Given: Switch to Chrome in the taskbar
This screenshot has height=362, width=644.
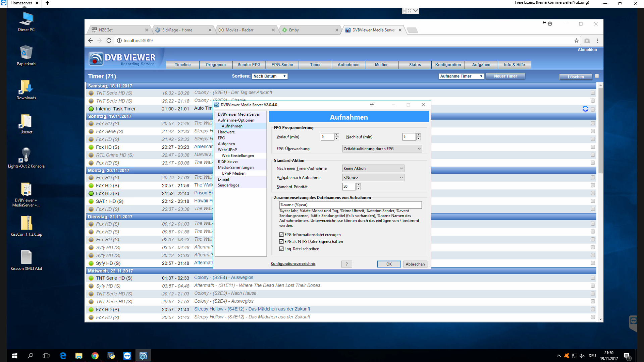Looking at the screenshot, I should tap(95, 356).
